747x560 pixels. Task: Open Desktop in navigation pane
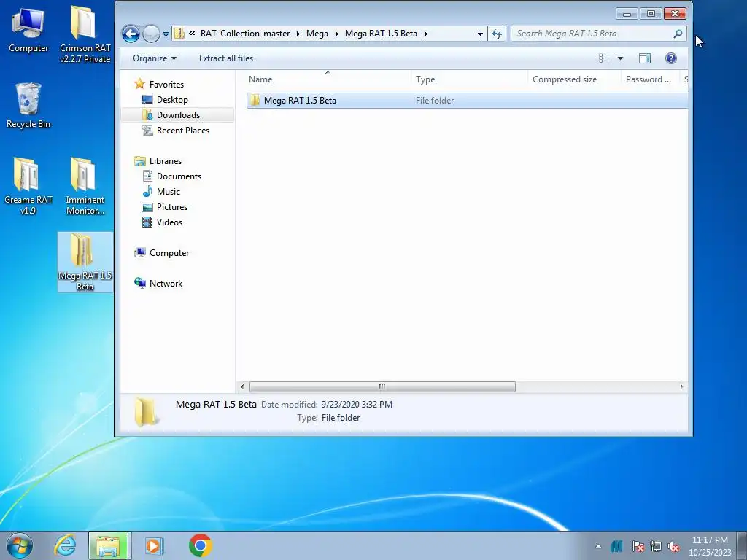pyautogui.click(x=172, y=99)
